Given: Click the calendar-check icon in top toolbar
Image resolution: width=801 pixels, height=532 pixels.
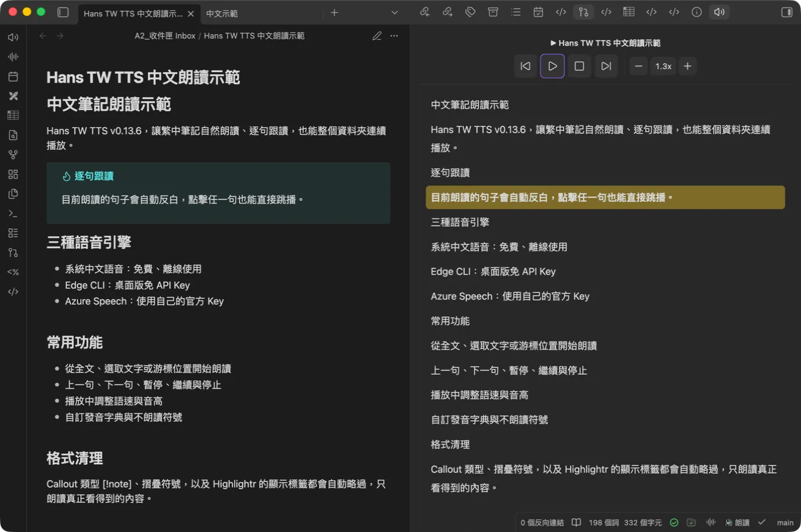Looking at the screenshot, I should (x=538, y=12).
